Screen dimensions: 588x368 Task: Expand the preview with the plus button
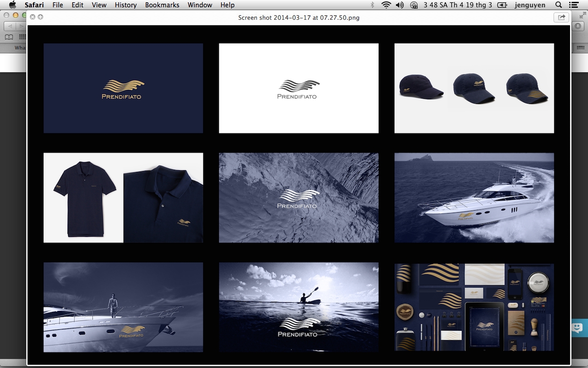pos(40,17)
